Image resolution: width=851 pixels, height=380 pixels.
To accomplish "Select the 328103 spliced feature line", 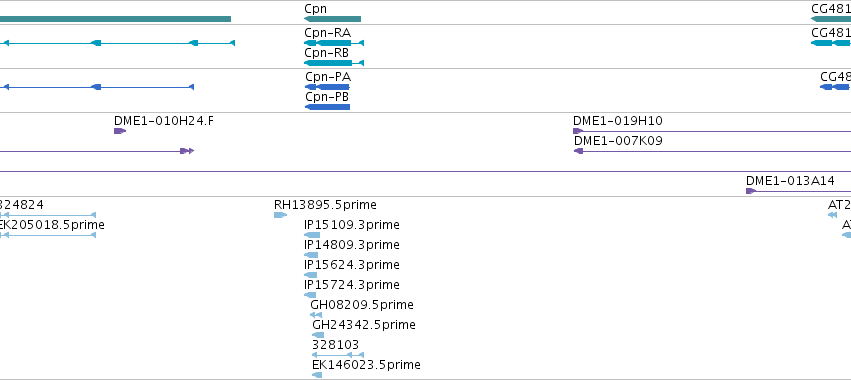I will tap(338, 355).
